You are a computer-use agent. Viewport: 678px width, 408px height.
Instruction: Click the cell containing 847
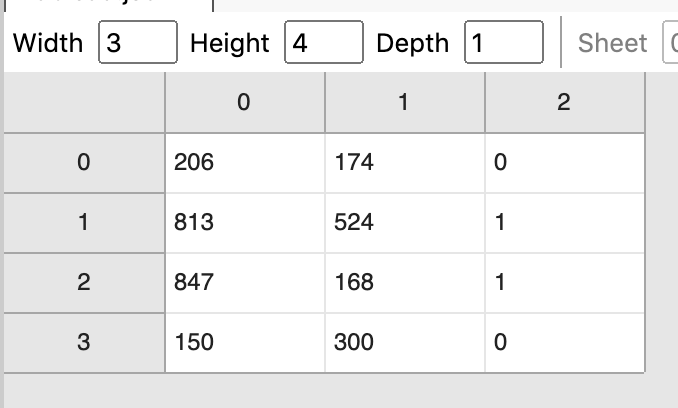click(245, 283)
